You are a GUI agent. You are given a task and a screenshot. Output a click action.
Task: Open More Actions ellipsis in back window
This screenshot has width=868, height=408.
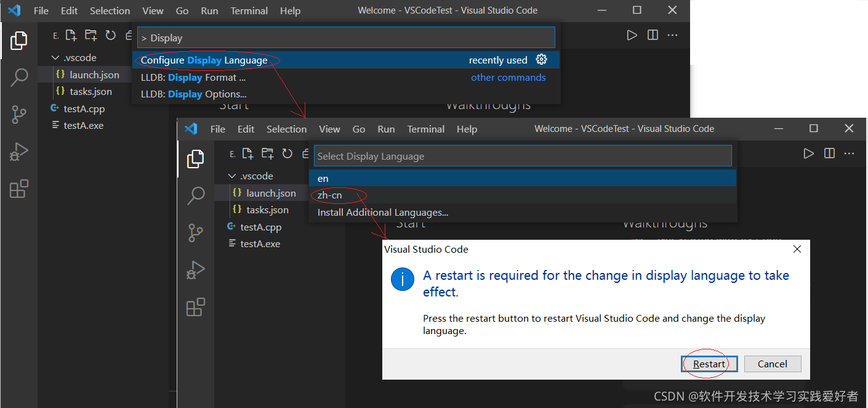click(x=673, y=35)
